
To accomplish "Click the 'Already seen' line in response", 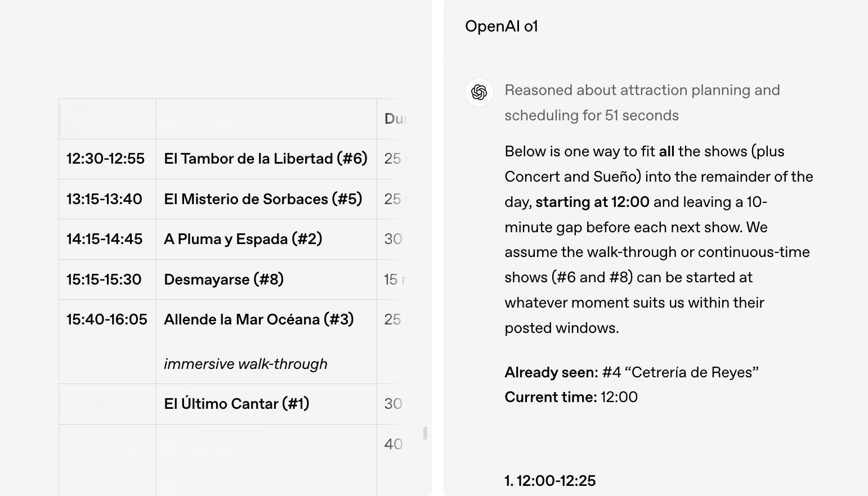I will tap(632, 372).
